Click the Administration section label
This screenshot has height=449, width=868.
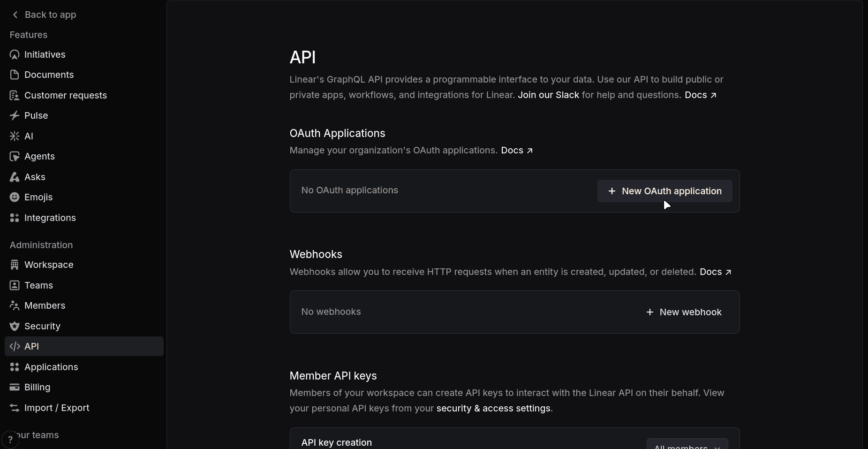pos(41,245)
